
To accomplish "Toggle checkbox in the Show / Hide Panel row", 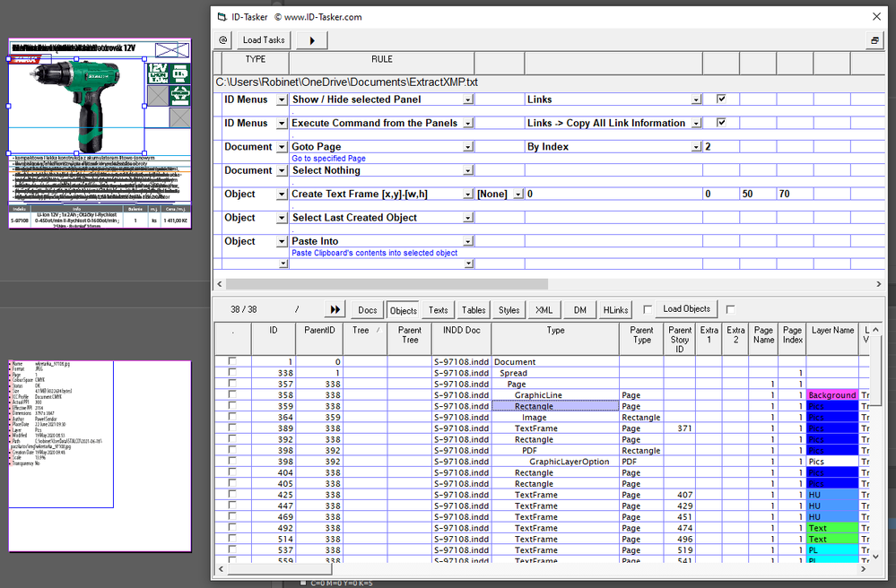I will 721,99.
